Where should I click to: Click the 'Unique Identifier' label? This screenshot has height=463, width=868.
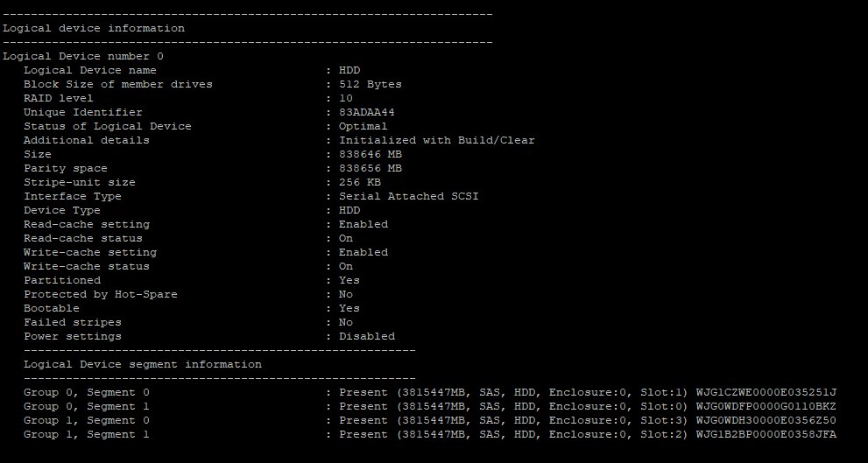click(83, 112)
